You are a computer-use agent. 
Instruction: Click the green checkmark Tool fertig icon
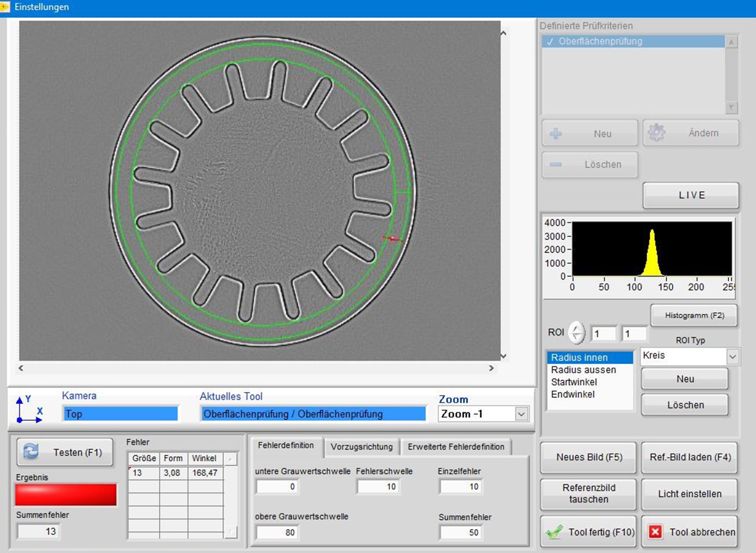554,532
